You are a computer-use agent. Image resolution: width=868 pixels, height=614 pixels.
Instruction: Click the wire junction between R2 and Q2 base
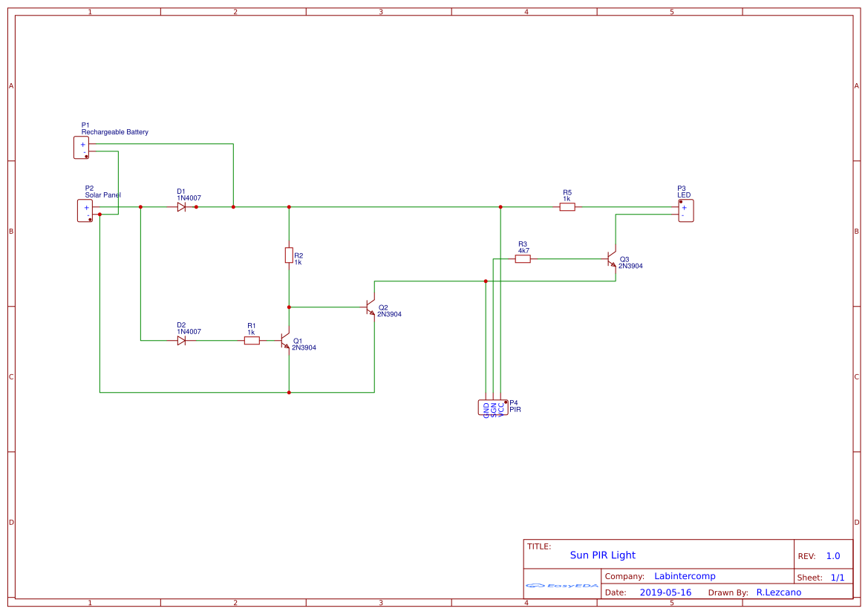tap(289, 307)
